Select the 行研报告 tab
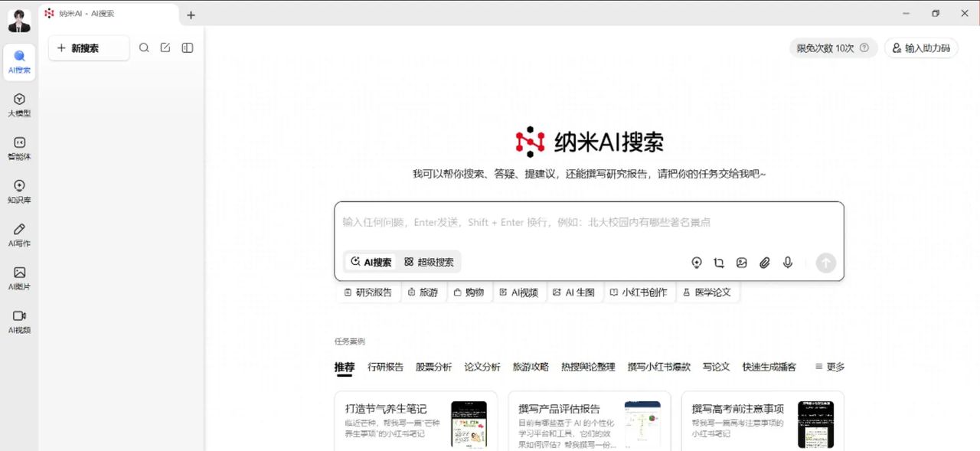980x451 pixels. click(x=385, y=367)
